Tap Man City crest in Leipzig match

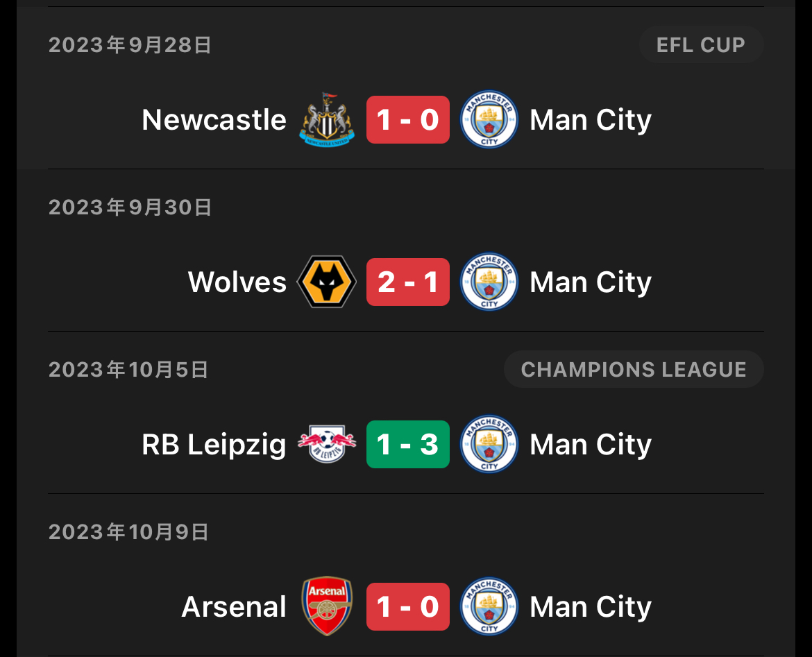pos(489,444)
